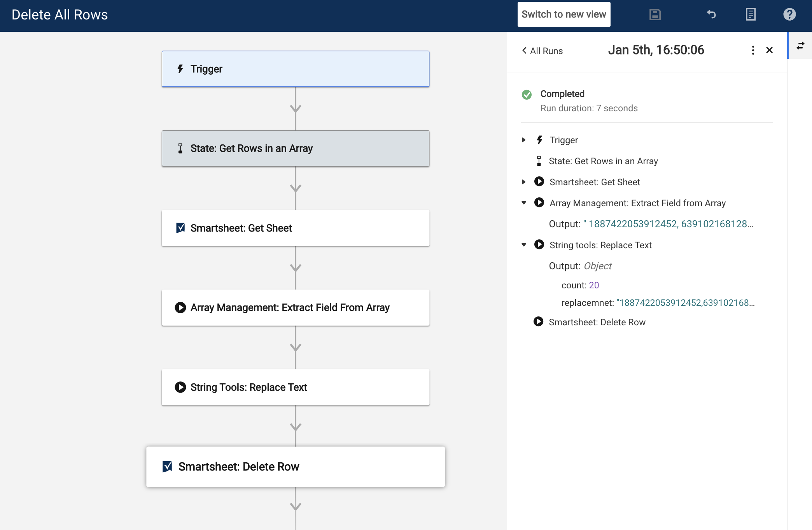Click Array Management output value 1887422053912452
Viewport: 812px width, 530px height.
668,224
